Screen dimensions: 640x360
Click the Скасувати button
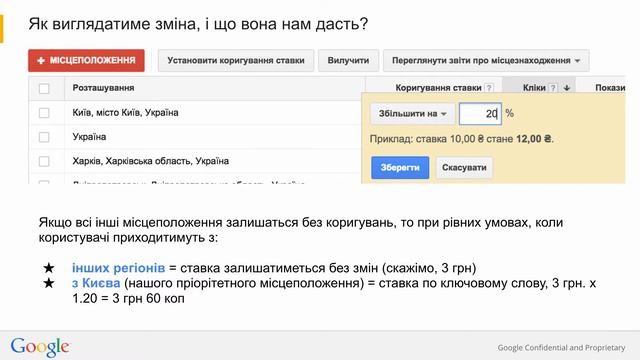coord(464,167)
